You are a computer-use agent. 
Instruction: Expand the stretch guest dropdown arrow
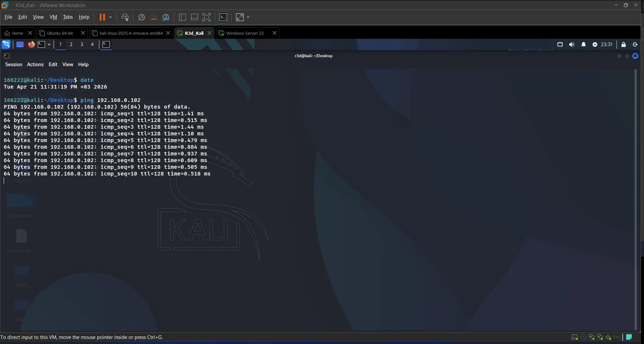[248, 17]
